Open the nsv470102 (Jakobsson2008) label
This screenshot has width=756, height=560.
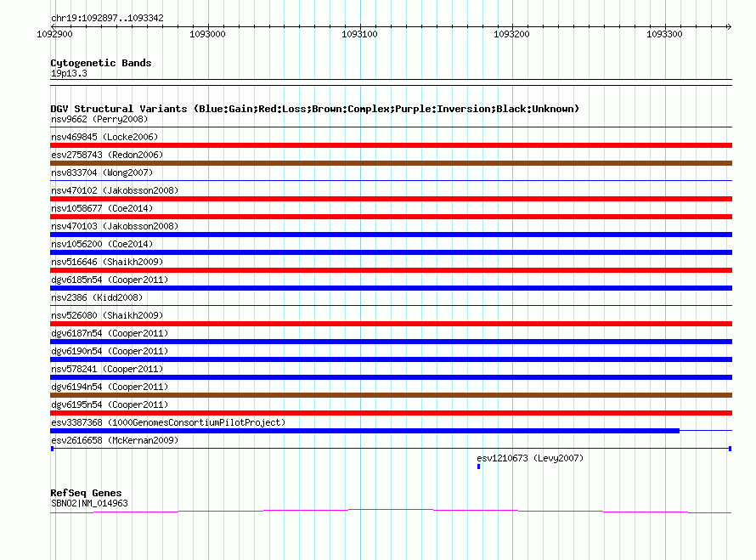tap(115, 190)
